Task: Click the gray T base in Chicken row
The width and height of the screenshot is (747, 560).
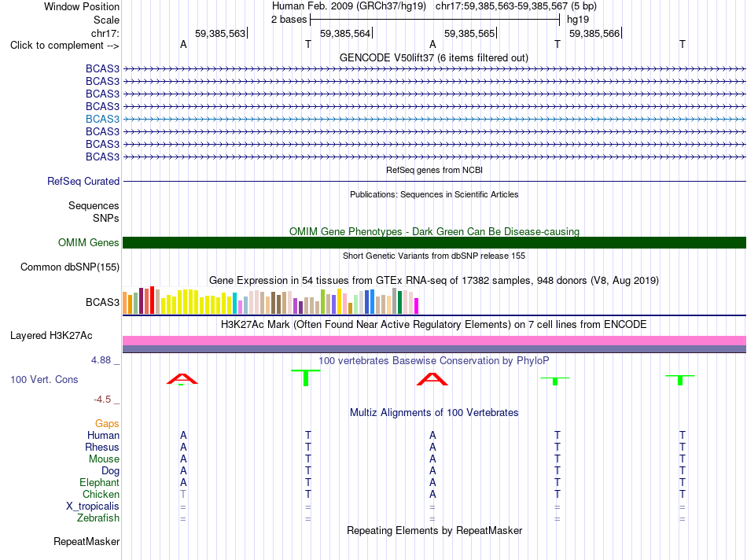Action: (183, 494)
